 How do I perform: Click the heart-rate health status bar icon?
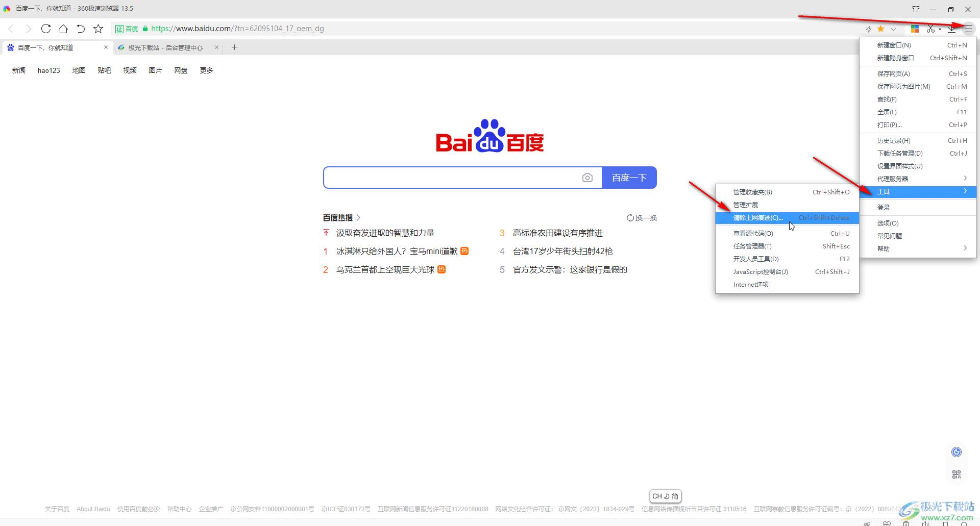tap(887, 523)
